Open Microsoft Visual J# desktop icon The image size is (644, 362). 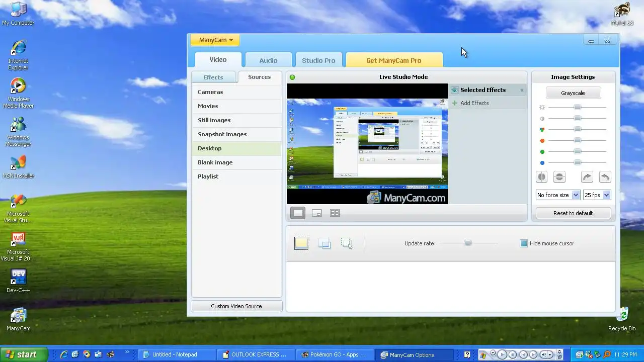pos(18,246)
